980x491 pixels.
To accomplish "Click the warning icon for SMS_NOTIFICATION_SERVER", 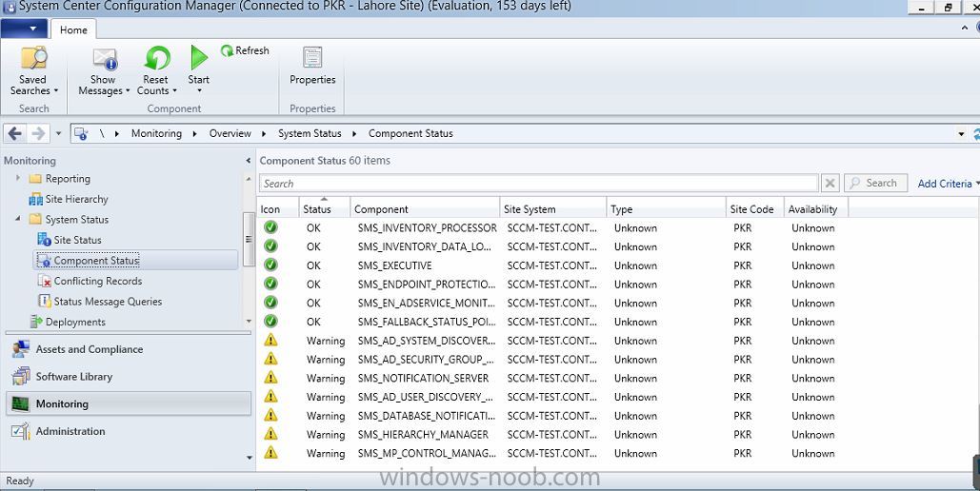I will pos(270,378).
